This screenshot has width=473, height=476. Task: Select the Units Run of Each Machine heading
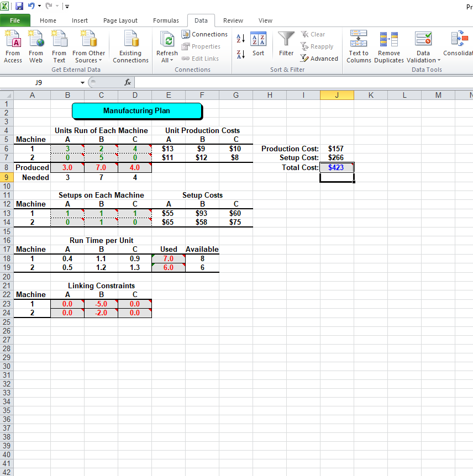coord(101,130)
